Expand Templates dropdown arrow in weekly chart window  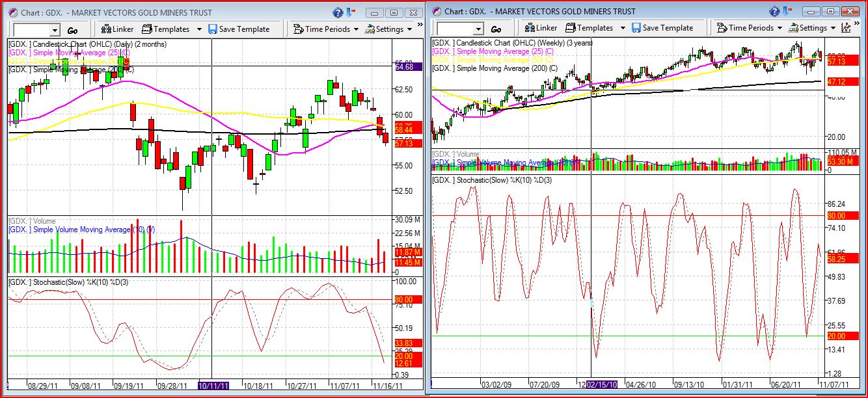[623, 28]
